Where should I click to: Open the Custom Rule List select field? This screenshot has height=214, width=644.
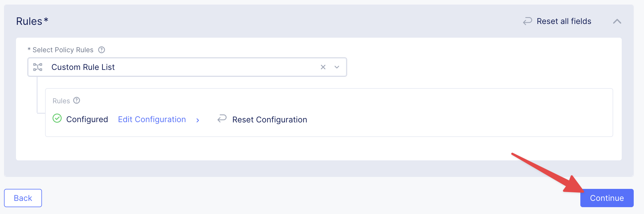(x=183, y=67)
